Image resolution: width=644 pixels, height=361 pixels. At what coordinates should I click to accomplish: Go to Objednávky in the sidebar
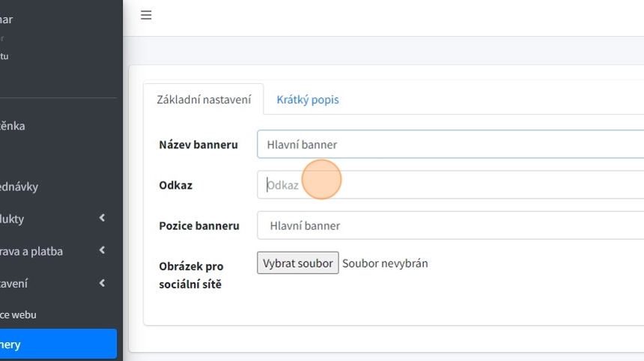click(x=21, y=186)
